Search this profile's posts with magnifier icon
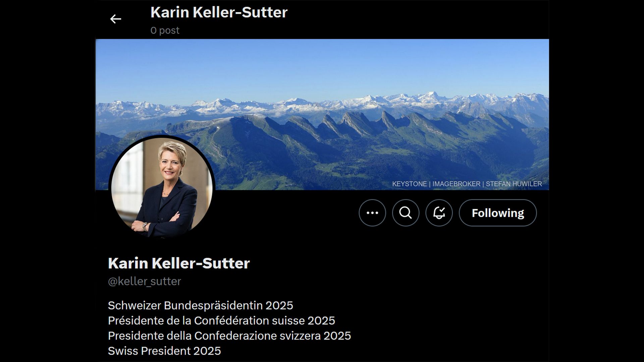Viewport: 644px width, 362px height. click(406, 213)
